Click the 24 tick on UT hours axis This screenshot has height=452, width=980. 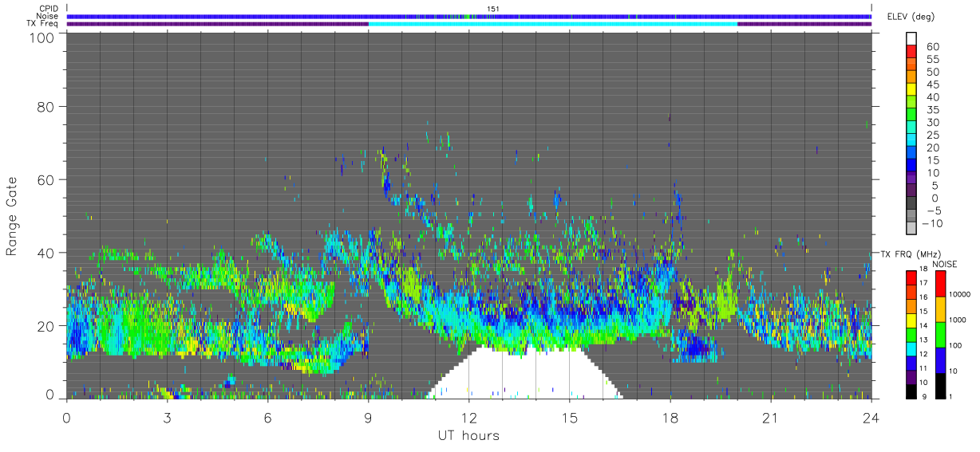(871, 418)
